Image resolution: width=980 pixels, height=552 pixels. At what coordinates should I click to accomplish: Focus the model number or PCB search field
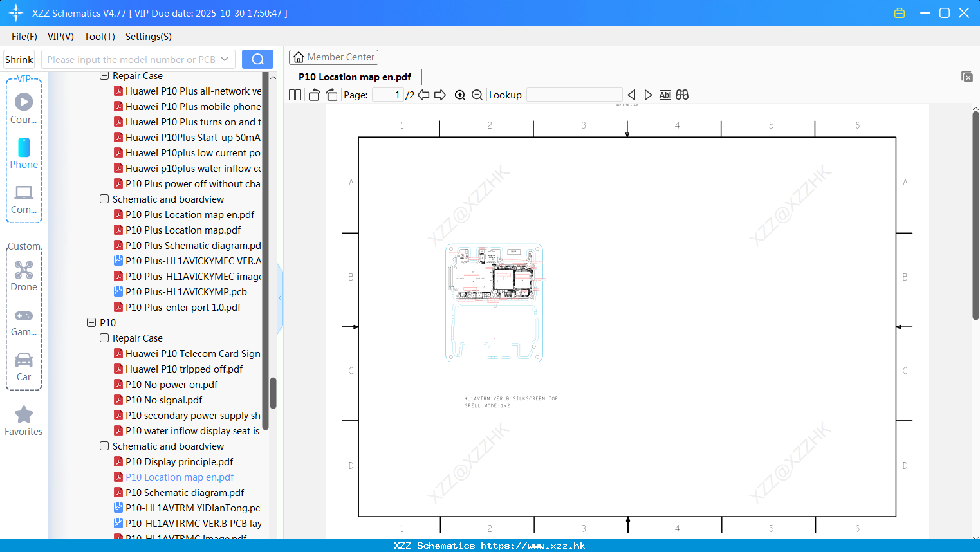coord(131,59)
